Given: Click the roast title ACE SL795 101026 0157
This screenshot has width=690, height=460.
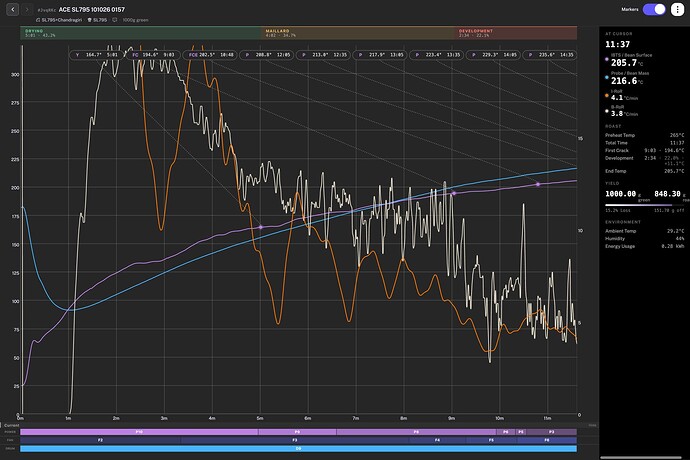Looking at the screenshot, I should tap(92, 9).
